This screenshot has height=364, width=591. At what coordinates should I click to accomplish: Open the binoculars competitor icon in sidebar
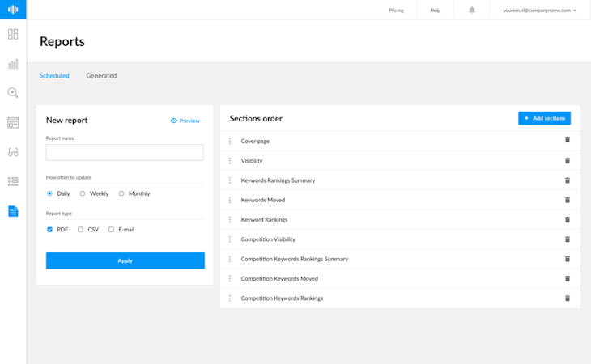(13, 152)
